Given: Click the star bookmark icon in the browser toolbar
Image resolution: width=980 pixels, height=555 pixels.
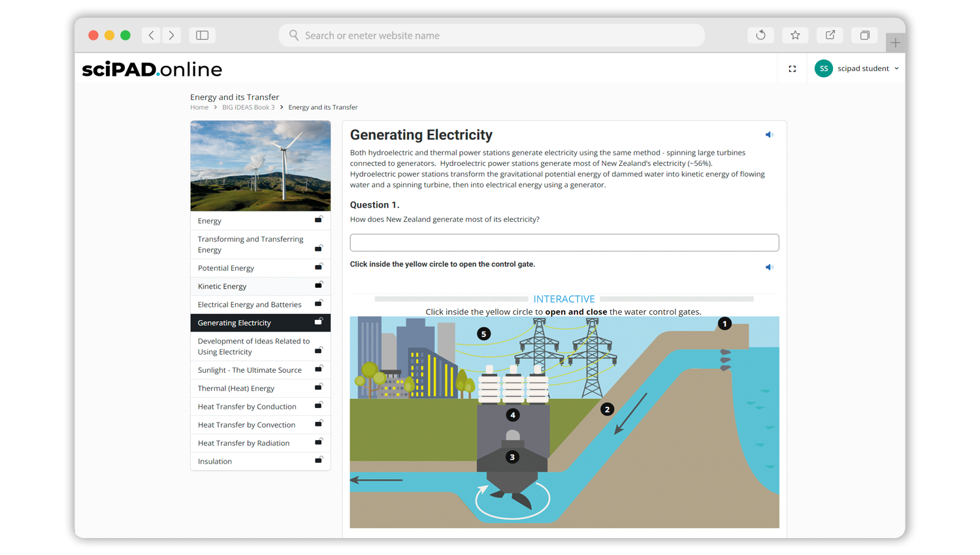Looking at the screenshot, I should pos(795,35).
